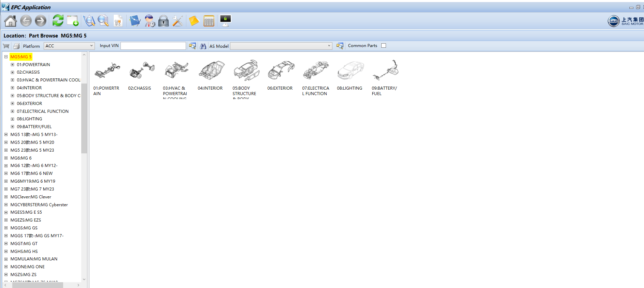This screenshot has width=644, height=288.
Task: Expand the 08:LIGHTING tree node
Action: click(13, 119)
